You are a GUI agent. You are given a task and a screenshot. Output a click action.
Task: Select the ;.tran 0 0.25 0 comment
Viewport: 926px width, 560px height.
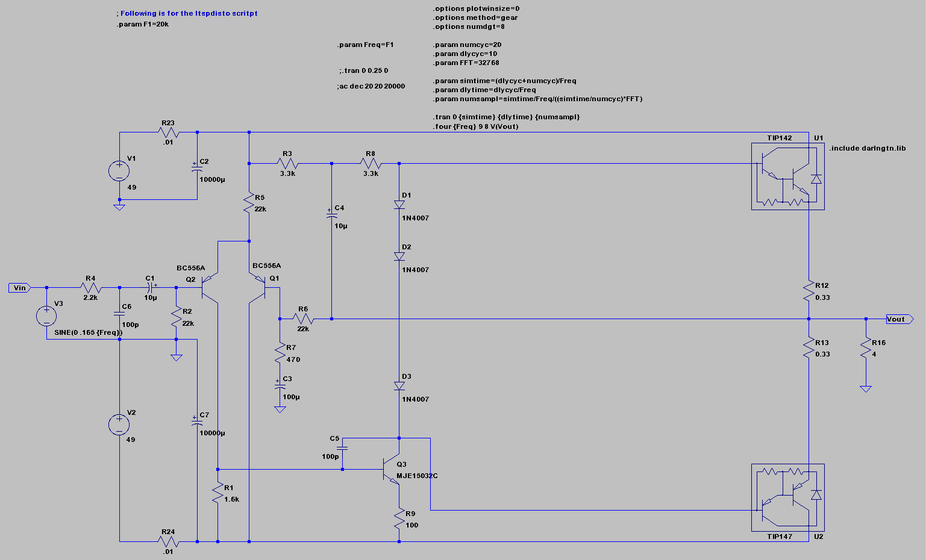click(x=363, y=70)
